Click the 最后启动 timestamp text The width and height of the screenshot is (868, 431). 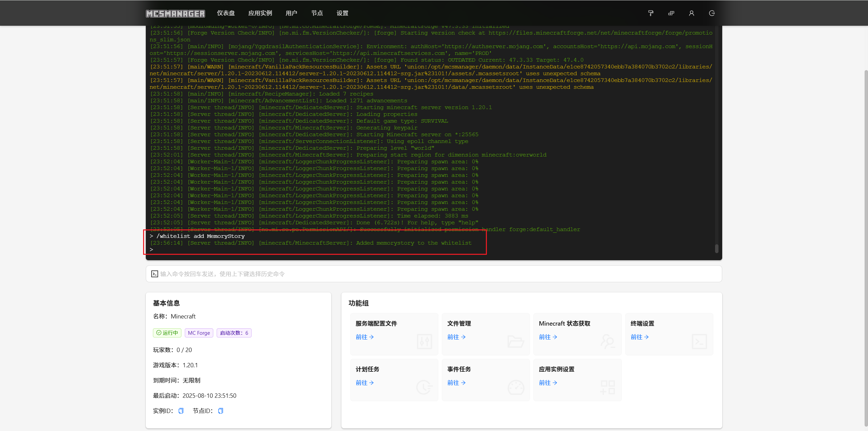tap(195, 395)
